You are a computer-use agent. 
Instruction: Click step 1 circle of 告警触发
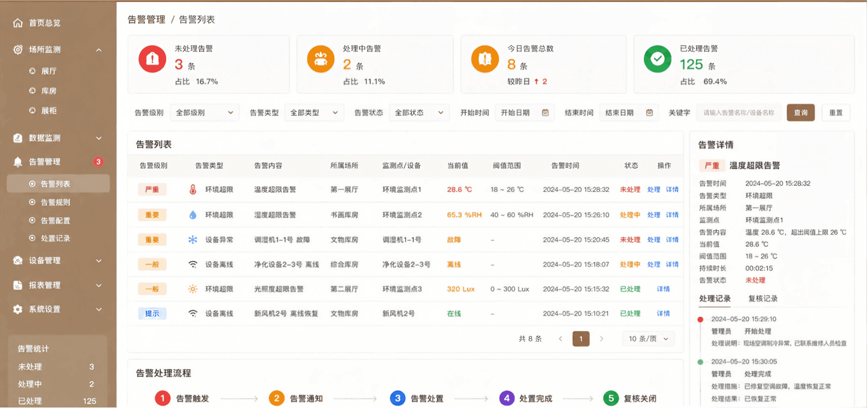(162, 398)
